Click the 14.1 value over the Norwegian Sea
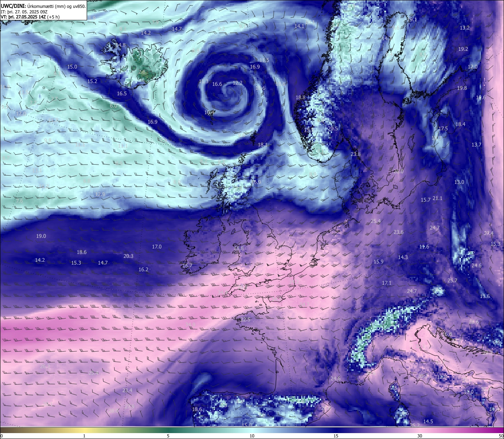The image size is (504, 439). [x=299, y=26]
